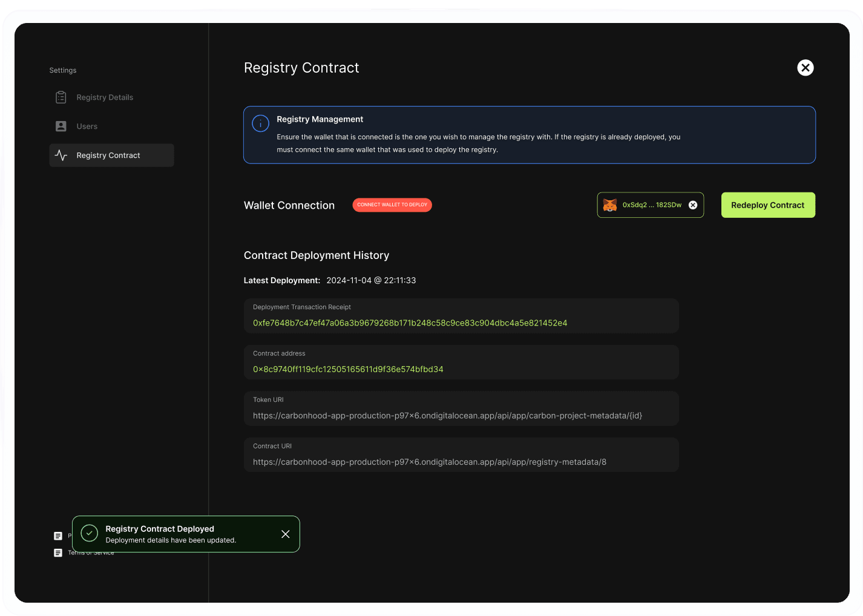Select Registry Contract in sidebar
863x616 pixels.
111,156
